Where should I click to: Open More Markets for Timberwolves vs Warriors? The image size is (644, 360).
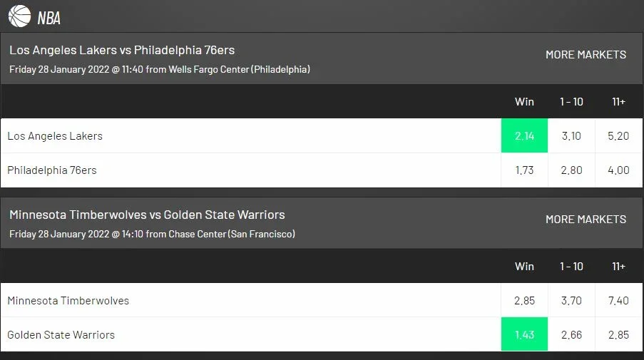coord(586,219)
